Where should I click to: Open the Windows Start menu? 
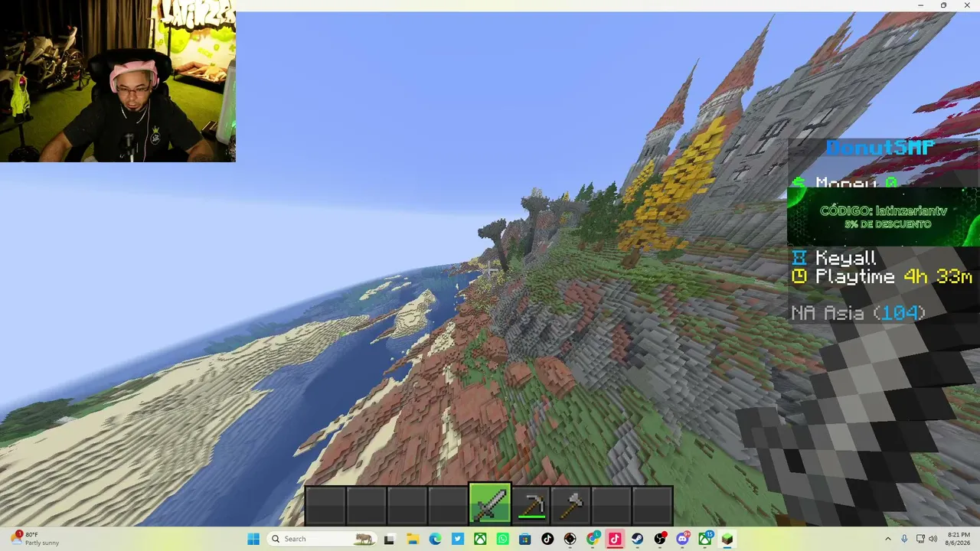(253, 539)
